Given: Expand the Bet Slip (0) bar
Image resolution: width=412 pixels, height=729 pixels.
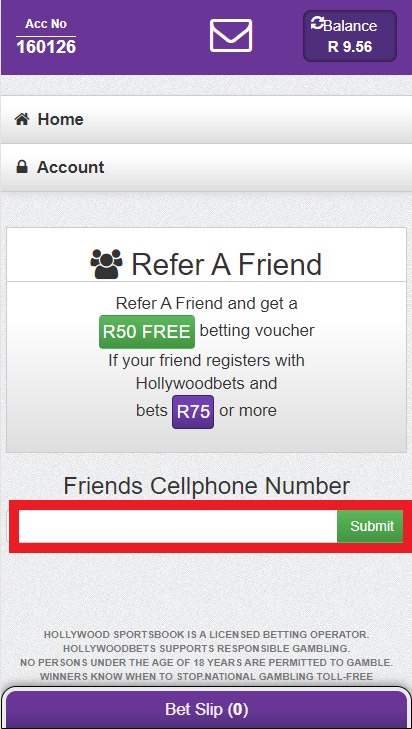Looking at the screenshot, I should (206, 709).
